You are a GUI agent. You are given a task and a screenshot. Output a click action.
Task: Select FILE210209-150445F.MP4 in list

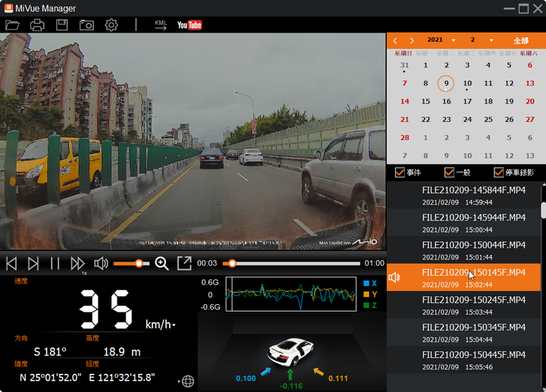[x=463, y=360]
